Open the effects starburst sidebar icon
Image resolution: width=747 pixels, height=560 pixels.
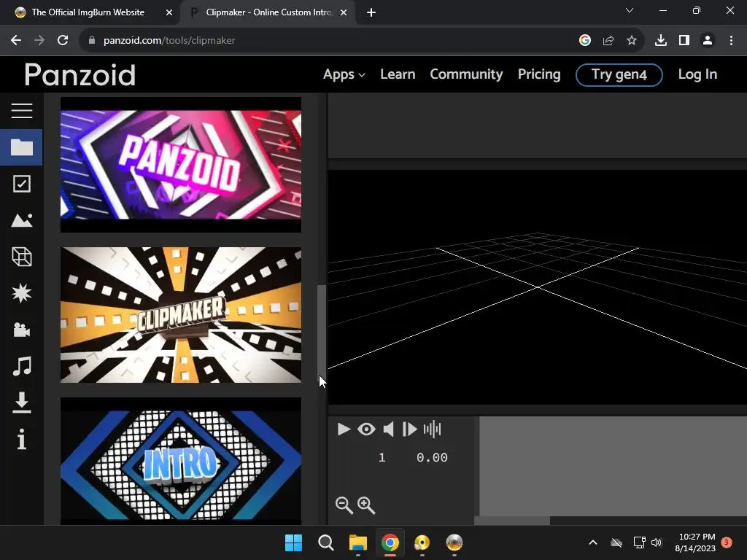[x=21, y=293]
